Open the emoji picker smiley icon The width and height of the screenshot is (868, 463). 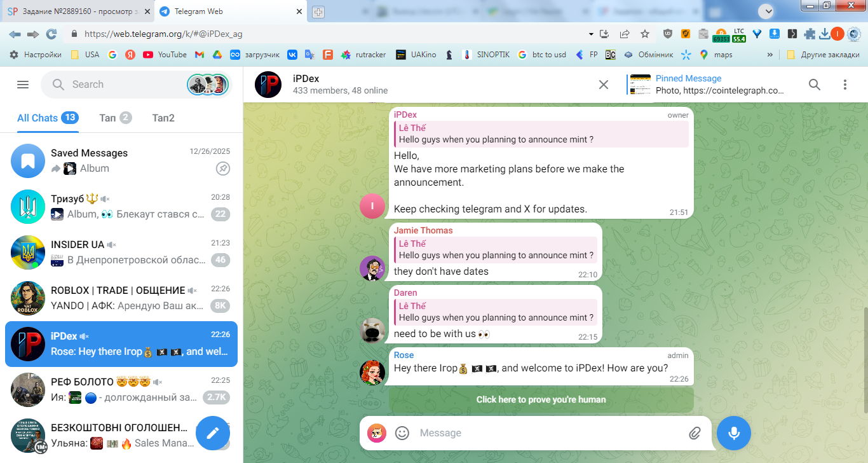pyautogui.click(x=402, y=433)
